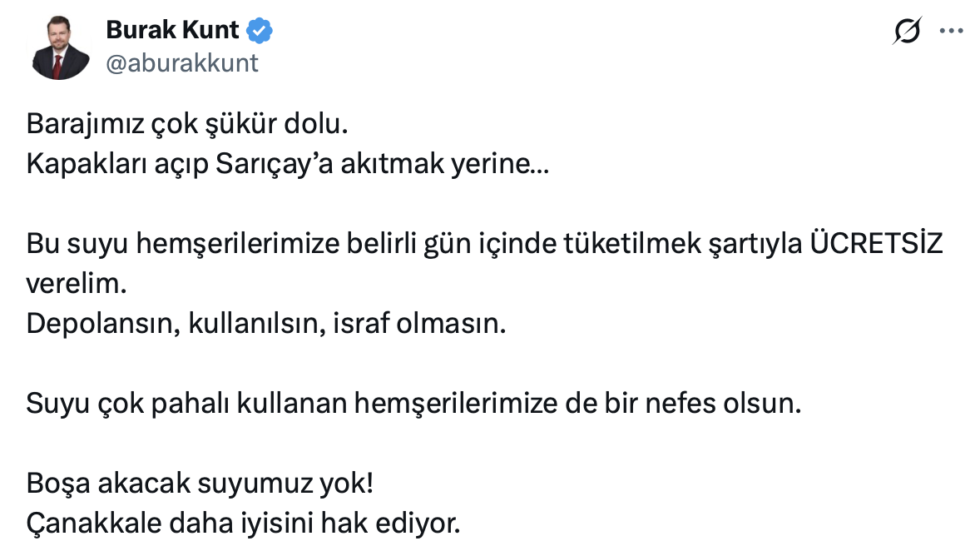This screenshot has height=556, width=980.
Task: Click Burak Kunt's profile avatar photo
Action: pyautogui.click(x=61, y=50)
